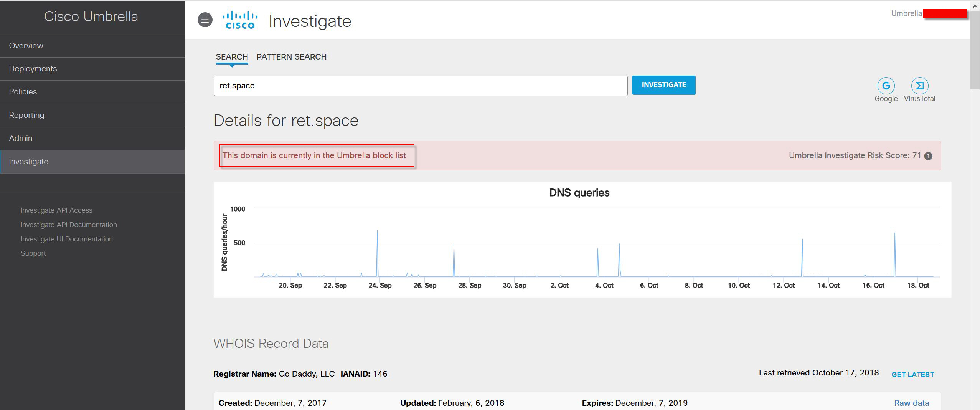Image resolution: width=980 pixels, height=410 pixels.
Task: Open the Policies section
Action: (x=23, y=92)
